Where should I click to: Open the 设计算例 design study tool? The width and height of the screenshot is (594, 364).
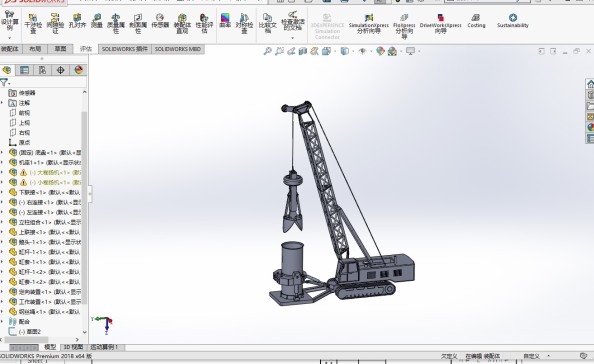pyautogui.click(x=9, y=20)
